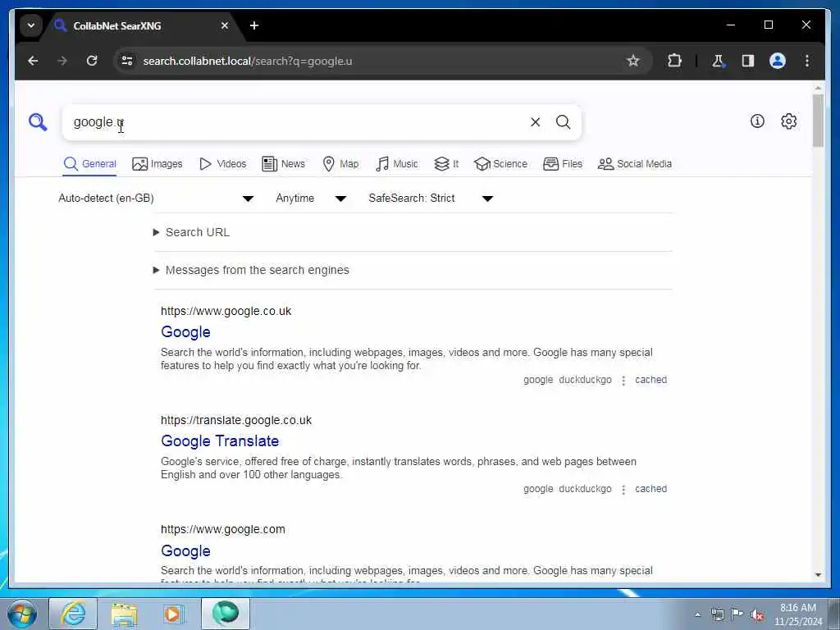This screenshot has width=840, height=630.
Task: Reload the page
Action: click(x=92, y=61)
